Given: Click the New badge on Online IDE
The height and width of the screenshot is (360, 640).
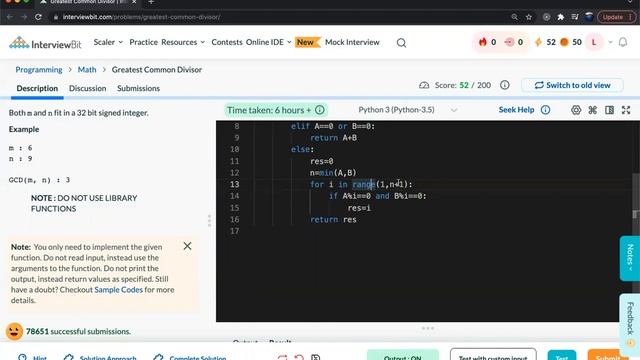Looking at the screenshot, I should click(307, 42).
